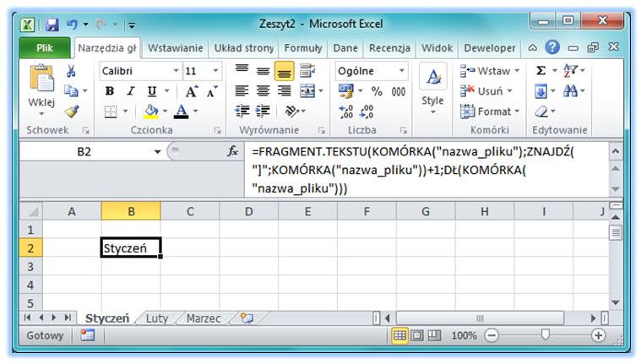
Task: Click the merge and center icon
Action: [x=307, y=91]
